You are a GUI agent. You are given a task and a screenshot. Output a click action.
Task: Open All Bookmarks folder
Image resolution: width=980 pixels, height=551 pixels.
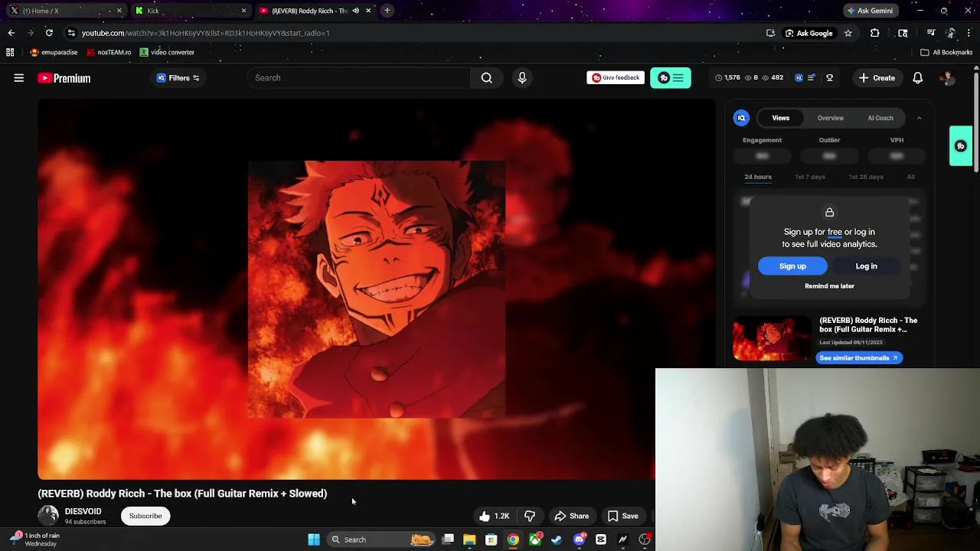pos(946,52)
